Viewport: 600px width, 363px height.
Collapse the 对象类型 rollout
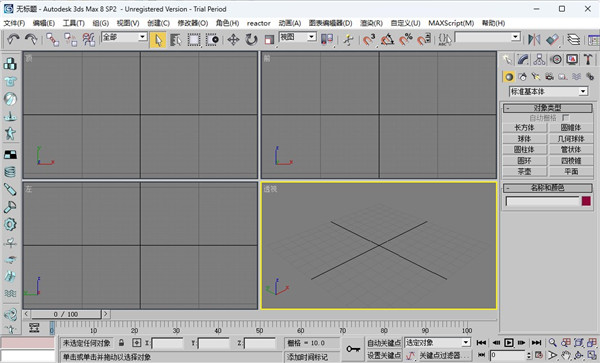pyautogui.click(x=548, y=108)
